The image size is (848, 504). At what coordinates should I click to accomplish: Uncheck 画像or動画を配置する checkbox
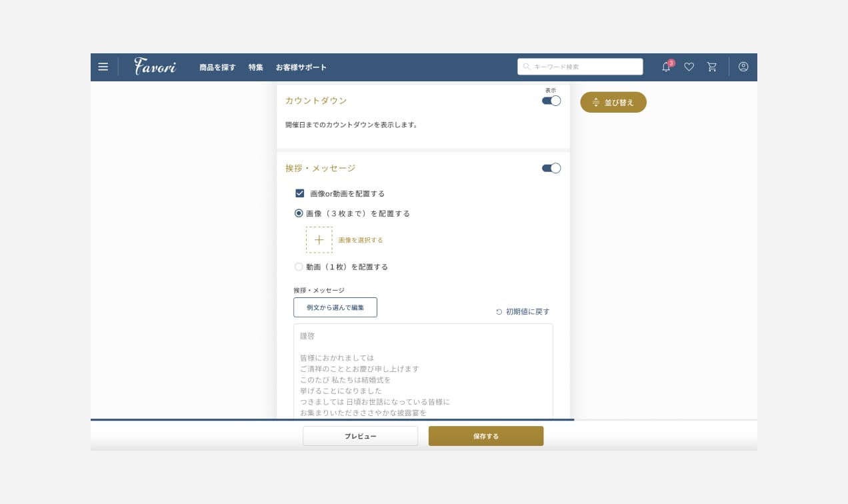(300, 193)
